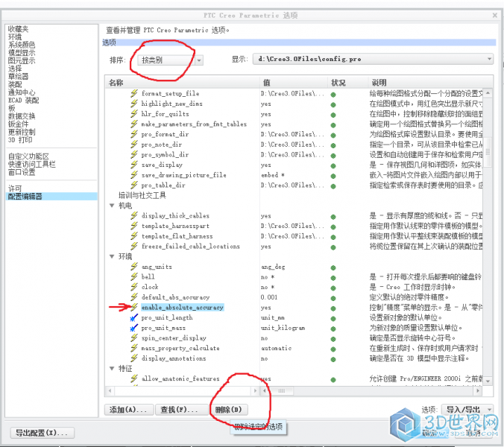Collapse the 机电 category group
The image size is (504, 447).
pos(112,206)
